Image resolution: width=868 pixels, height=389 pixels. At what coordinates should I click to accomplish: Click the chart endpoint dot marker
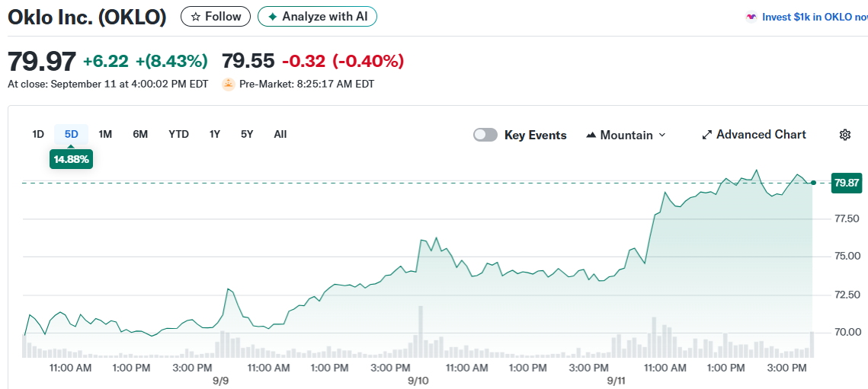pos(813,183)
